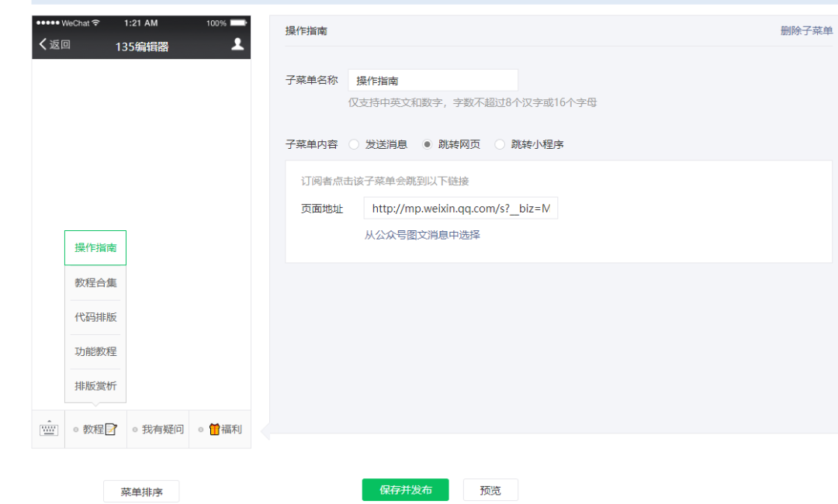
Task: Select the 发送消息 radio option
Action: (354, 144)
